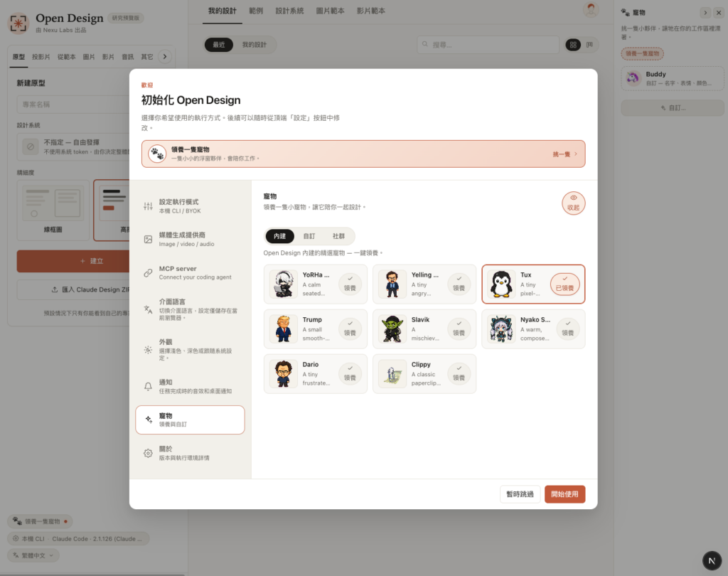Click the 自訂... button in pet panel

point(673,108)
